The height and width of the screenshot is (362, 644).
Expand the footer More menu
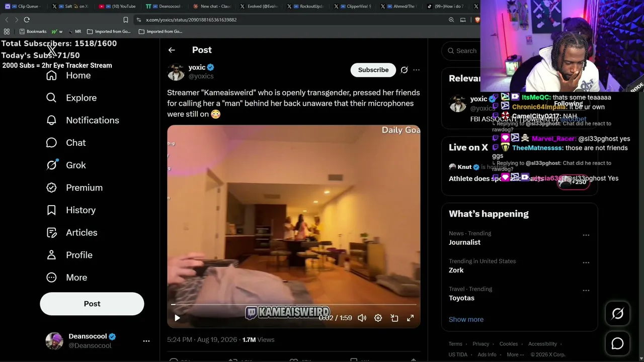point(515,354)
